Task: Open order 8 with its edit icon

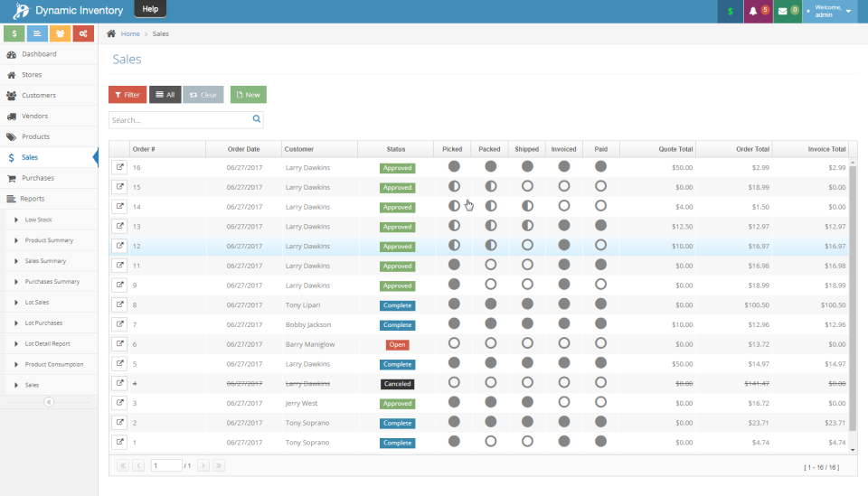Action: point(119,304)
